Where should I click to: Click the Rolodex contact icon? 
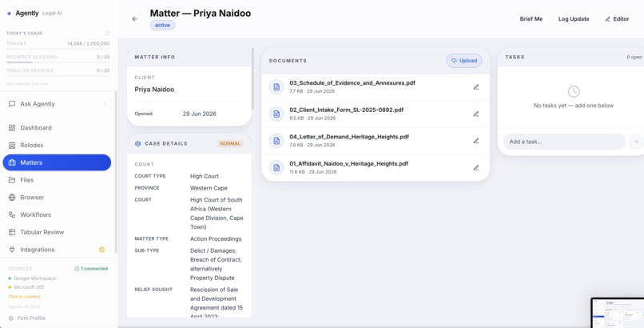tap(12, 145)
